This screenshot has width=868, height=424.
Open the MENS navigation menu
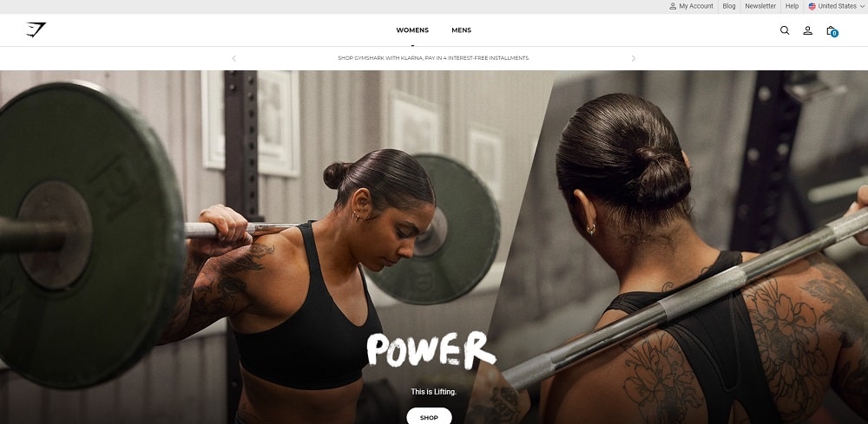click(461, 30)
